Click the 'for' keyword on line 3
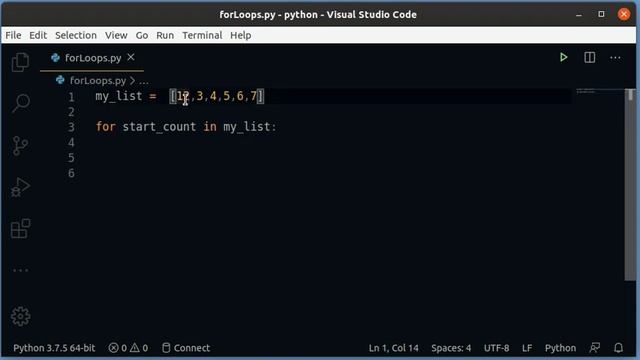 pyautogui.click(x=106, y=127)
